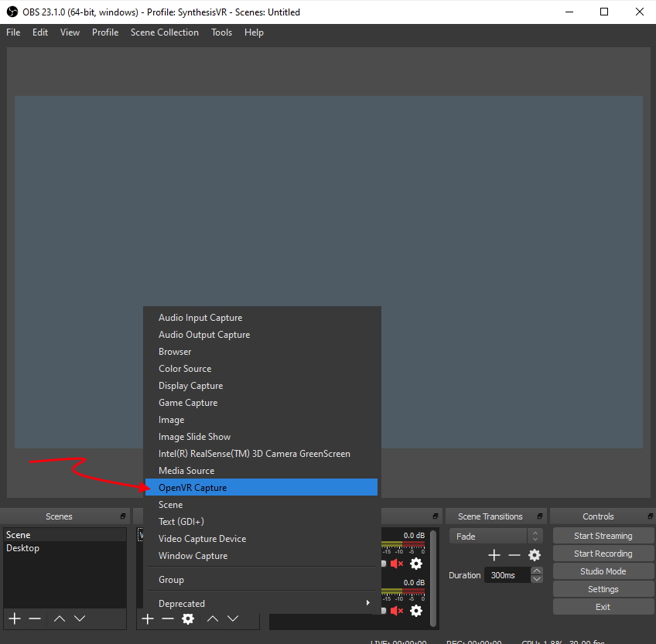Screen dimensions: 656x644
Task: Click the Start Streaming button
Action: tap(603, 536)
